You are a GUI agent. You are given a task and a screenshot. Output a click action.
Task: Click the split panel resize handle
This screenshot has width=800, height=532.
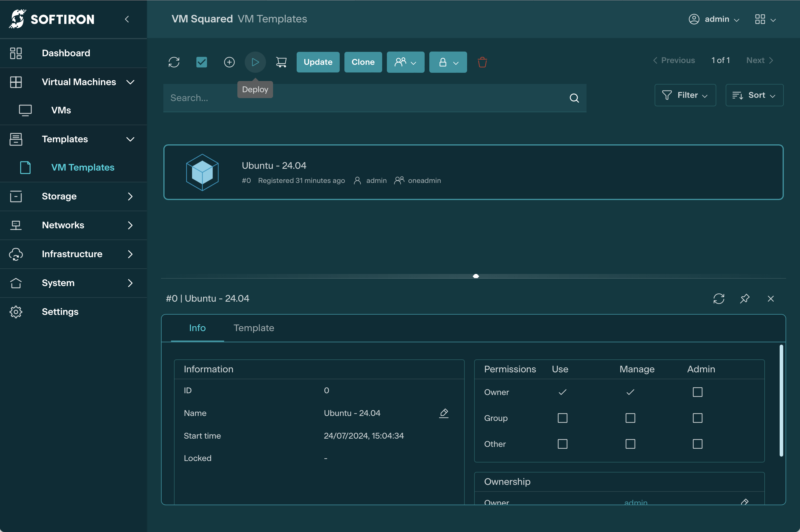(x=476, y=276)
